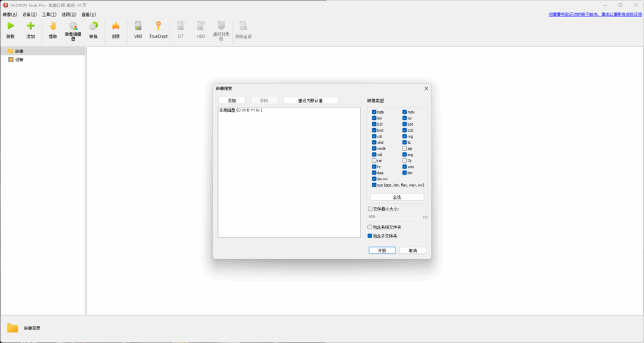Click 添加 button in the search dialog

pos(232,101)
